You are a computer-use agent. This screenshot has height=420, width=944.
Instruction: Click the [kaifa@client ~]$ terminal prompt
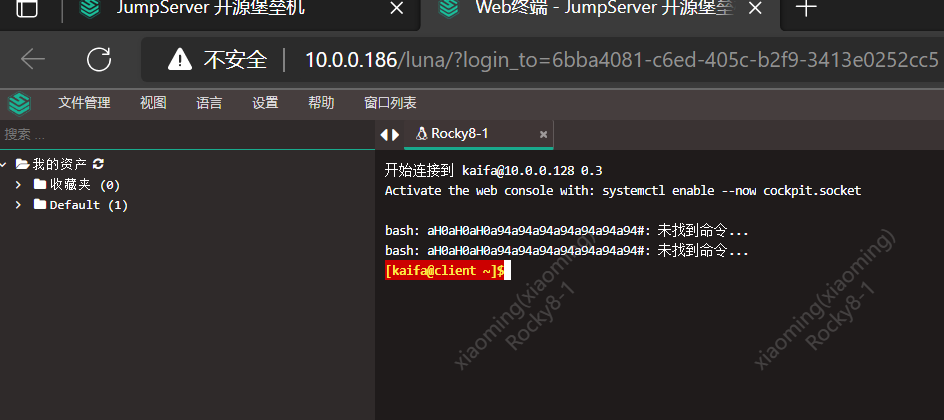click(444, 271)
